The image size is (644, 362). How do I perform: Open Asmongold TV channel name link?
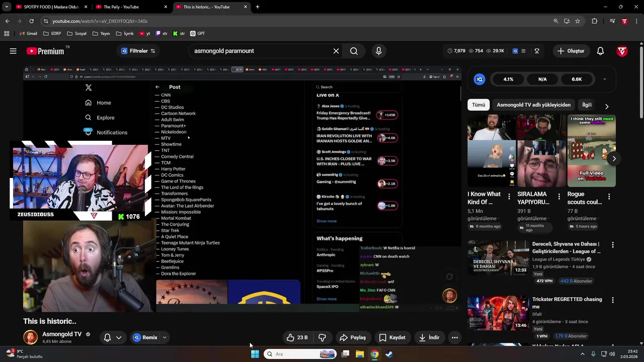coord(62,334)
